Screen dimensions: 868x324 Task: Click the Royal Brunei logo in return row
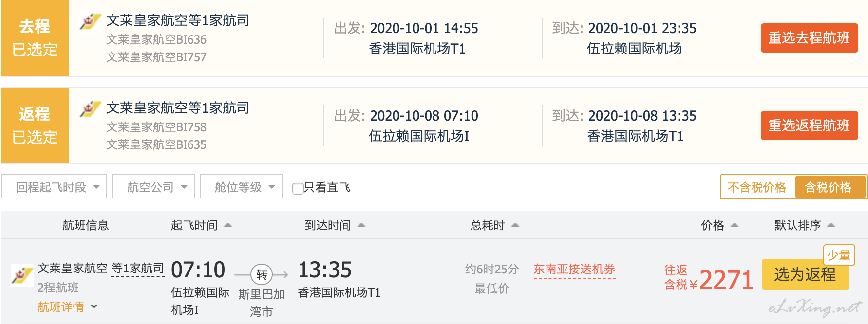click(90, 109)
